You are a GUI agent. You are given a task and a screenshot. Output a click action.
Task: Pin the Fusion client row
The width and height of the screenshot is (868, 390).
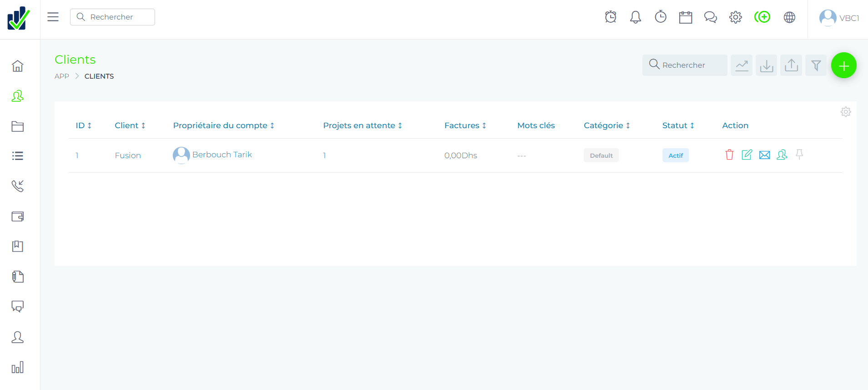799,155
